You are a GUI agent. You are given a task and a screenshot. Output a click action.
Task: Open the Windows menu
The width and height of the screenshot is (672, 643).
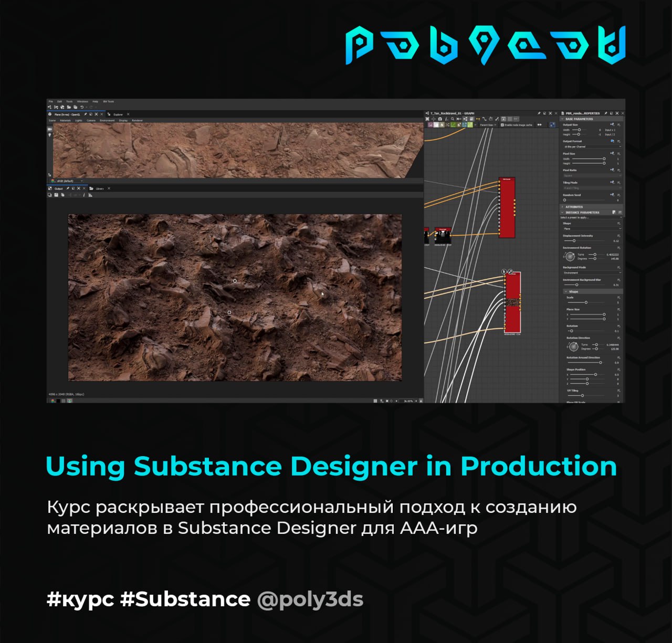point(82,102)
